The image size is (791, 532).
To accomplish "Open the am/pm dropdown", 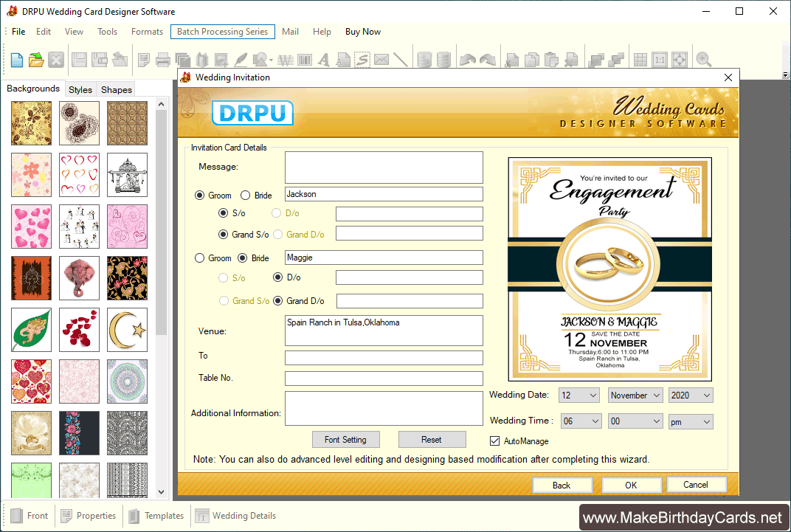I will click(x=691, y=421).
